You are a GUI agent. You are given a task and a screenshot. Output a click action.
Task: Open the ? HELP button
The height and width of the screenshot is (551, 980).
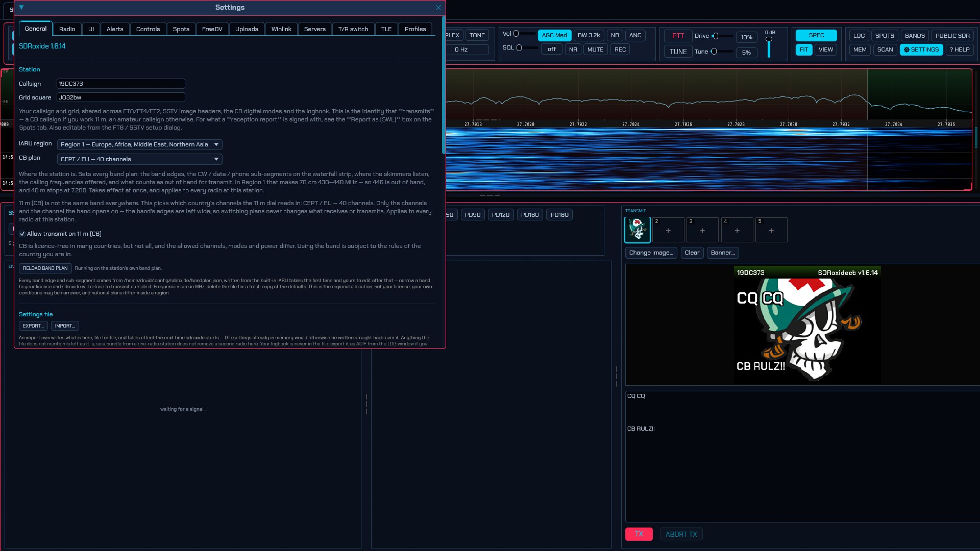(960, 49)
